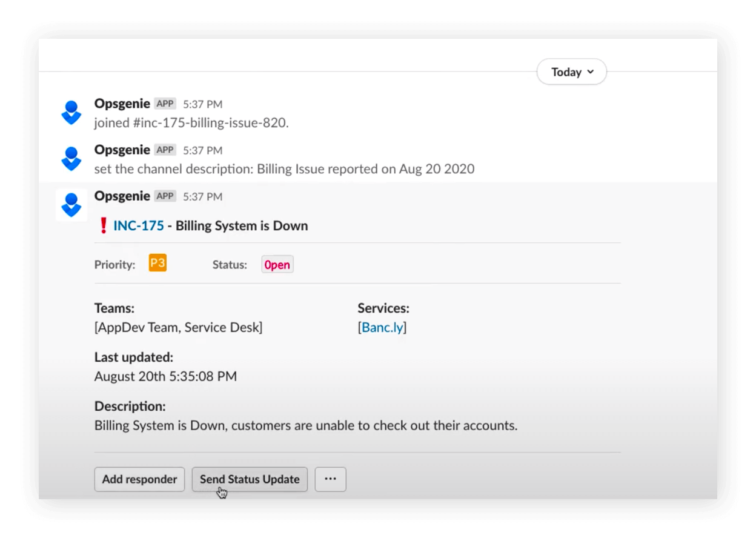Click the Open status badge
Image resolution: width=756 pixels, height=538 pixels.
[277, 264]
